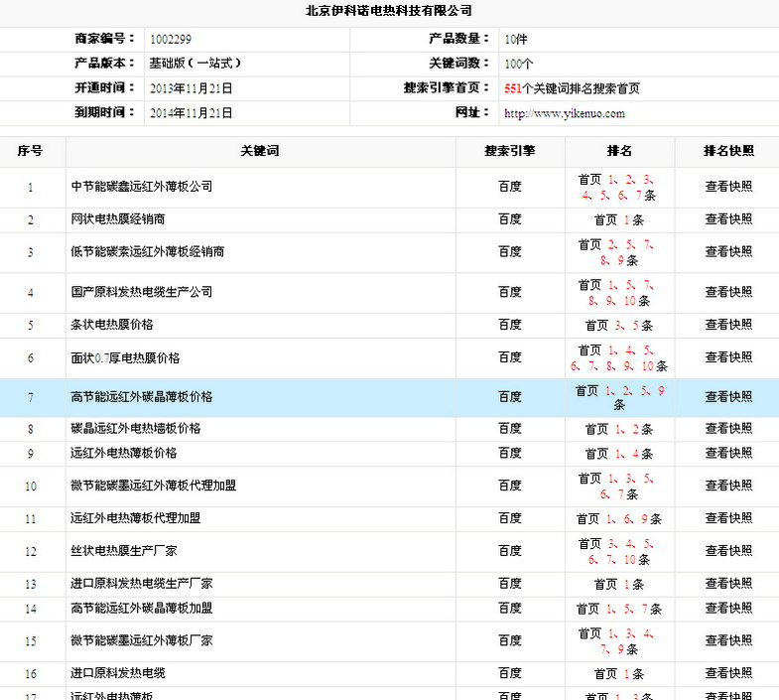Select keyword 高节能远红外碳晶薄板加盟

[142, 609]
